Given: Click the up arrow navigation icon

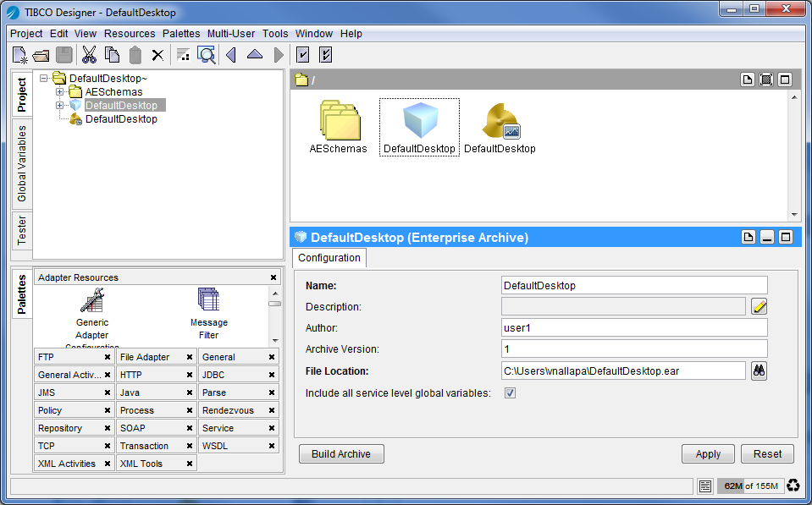Looking at the screenshot, I should tap(255, 55).
